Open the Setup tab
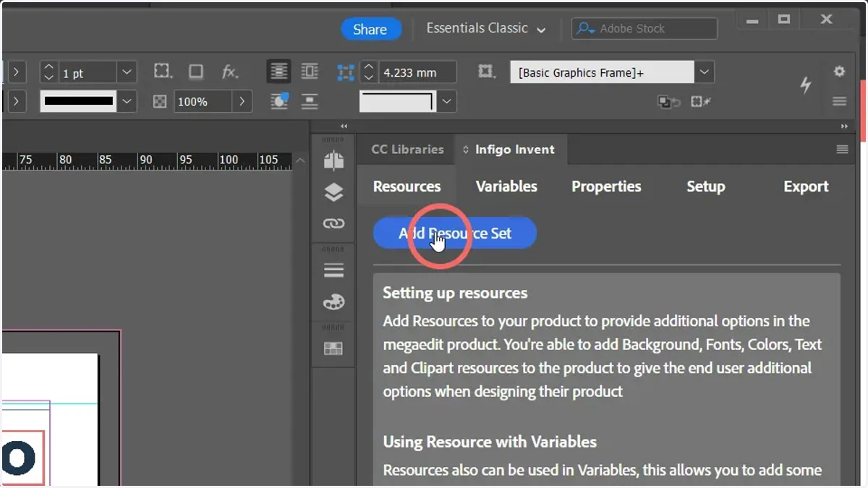Screen dimensions: 868x488 [705, 187]
